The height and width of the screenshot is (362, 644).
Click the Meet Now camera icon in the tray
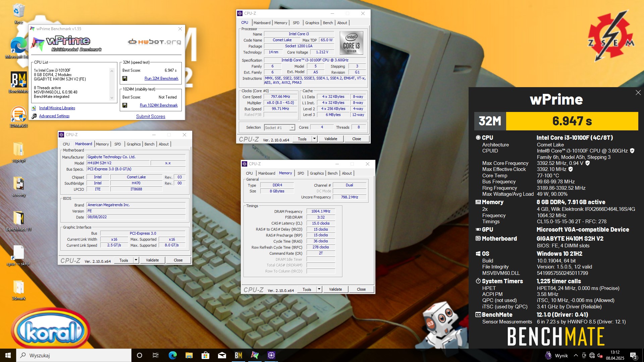(x=584, y=356)
